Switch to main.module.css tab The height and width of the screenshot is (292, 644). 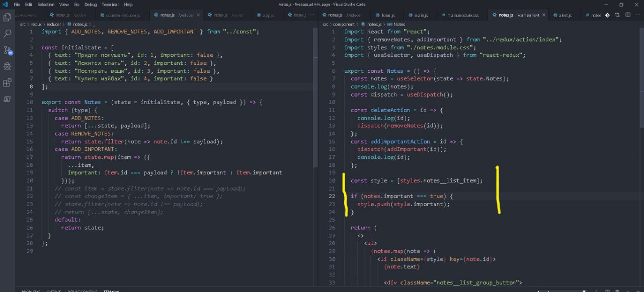pos(462,15)
